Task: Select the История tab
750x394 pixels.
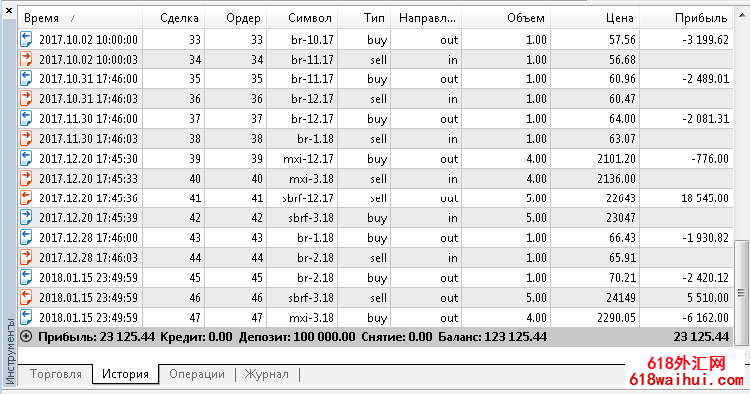Action: (125, 374)
